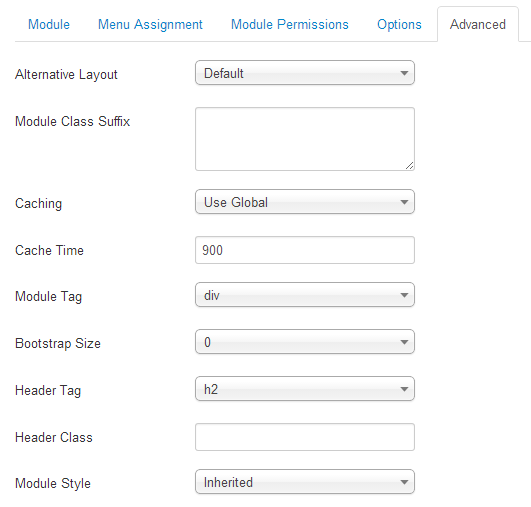Expand the Bootstrap Size dropdown
This screenshot has width=531, height=507.
[x=305, y=342]
